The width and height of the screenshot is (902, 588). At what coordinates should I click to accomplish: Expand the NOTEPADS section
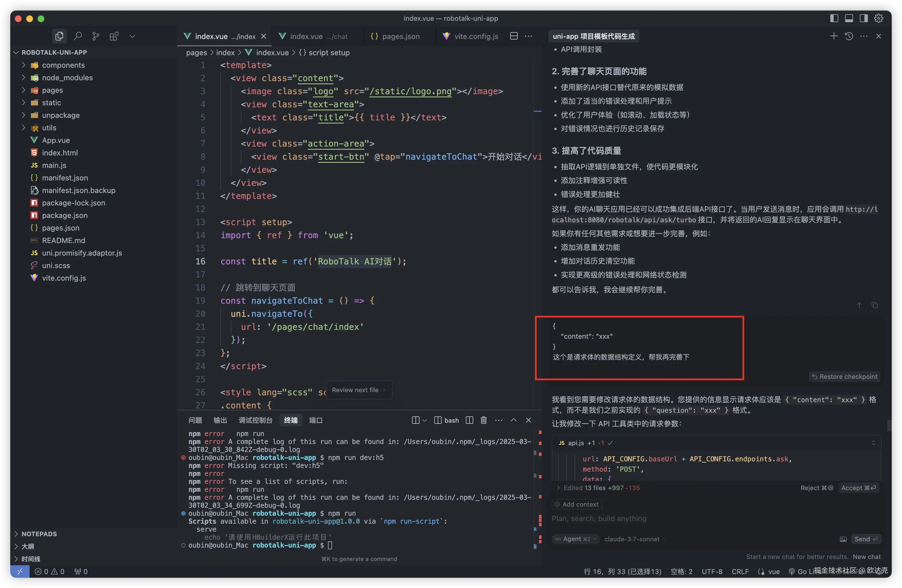tap(39, 534)
